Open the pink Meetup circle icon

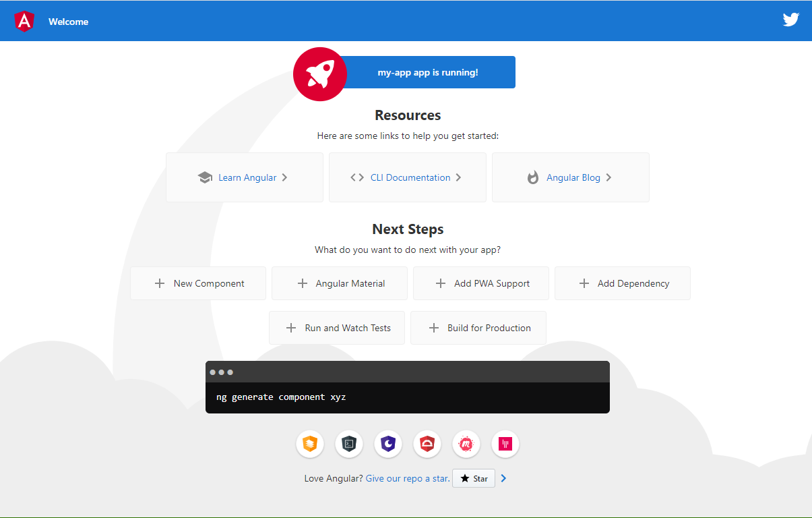pyautogui.click(x=466, y=444)
